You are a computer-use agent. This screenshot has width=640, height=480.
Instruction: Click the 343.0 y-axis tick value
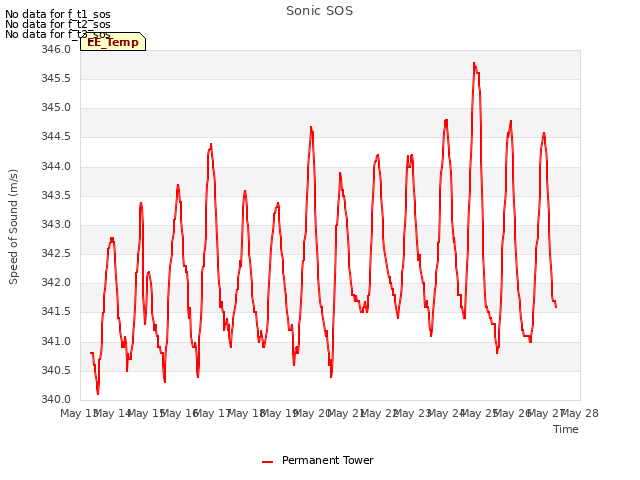tap(56, 224)
